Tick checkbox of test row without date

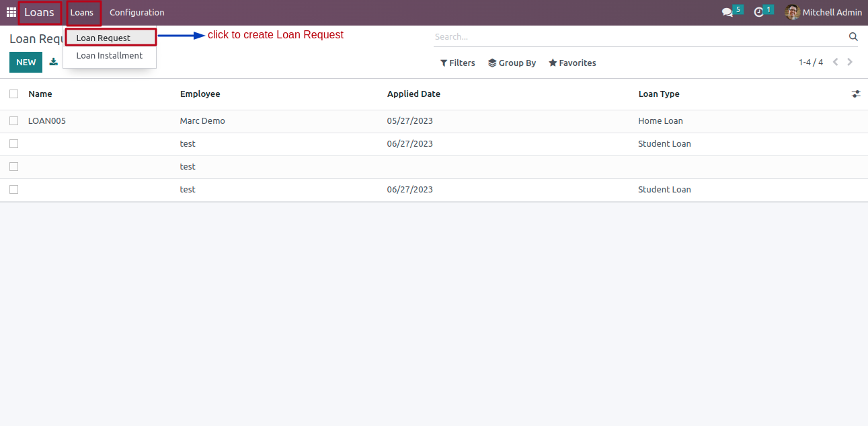point(13,167)
